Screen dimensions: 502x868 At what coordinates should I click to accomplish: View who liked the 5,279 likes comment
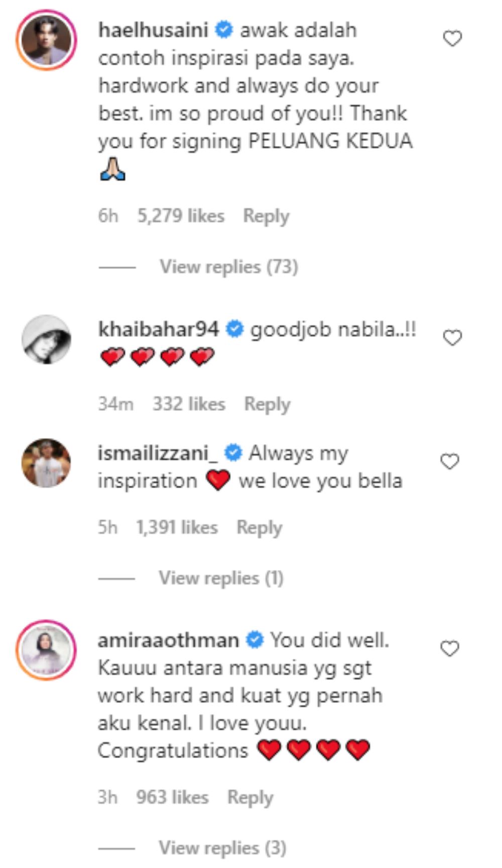(181, 216)
